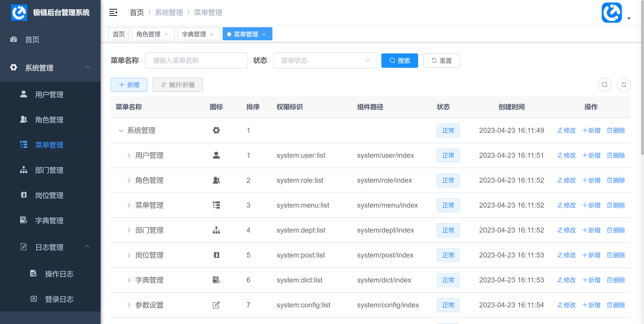Click the tree-table icon in the 菜单管理 row
The width and height of the screenshot is (644, 324).
click(216, 205)
